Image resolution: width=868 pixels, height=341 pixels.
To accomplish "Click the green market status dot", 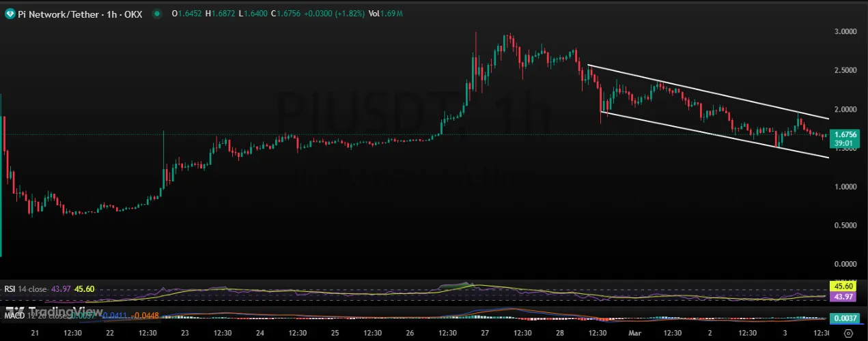I will pos(157,14).
